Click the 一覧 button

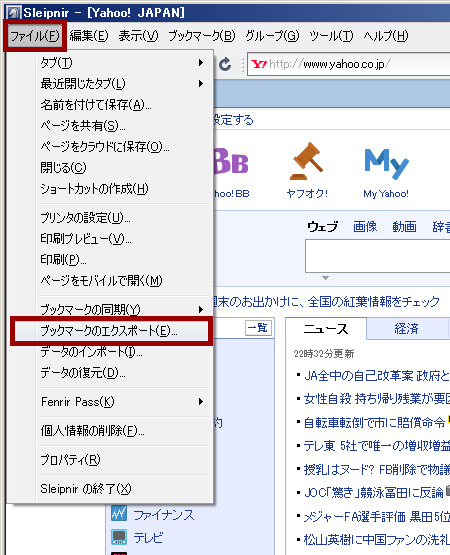258,328
